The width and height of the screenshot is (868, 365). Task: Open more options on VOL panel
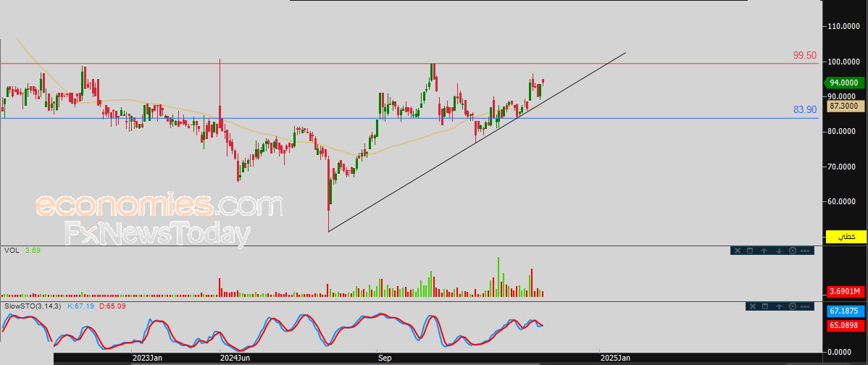(805, 251)
